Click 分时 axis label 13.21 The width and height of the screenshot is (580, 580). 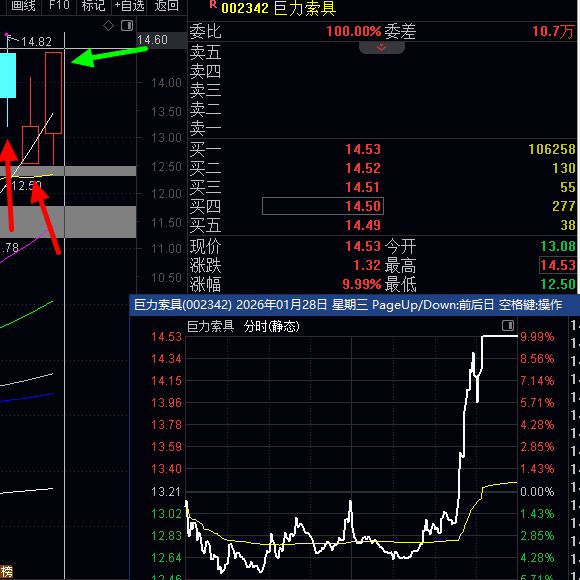(x=166, y=492)
